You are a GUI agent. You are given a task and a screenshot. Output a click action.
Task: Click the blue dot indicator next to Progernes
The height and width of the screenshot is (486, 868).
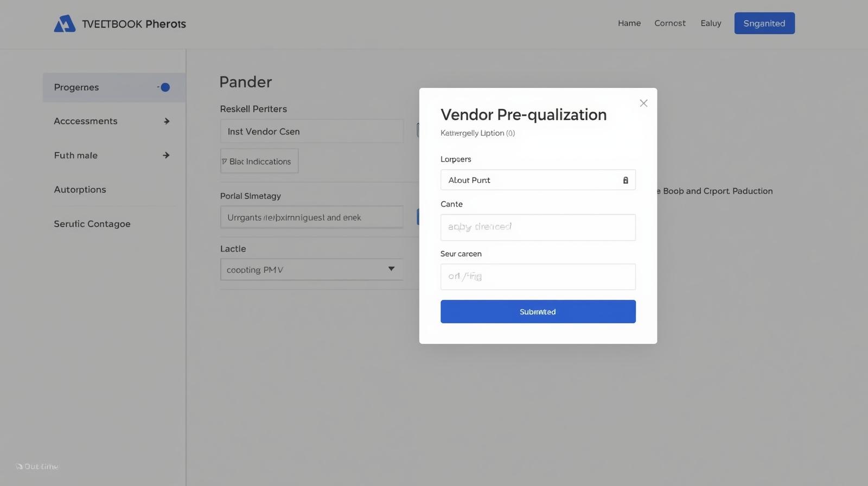point(165,87)
